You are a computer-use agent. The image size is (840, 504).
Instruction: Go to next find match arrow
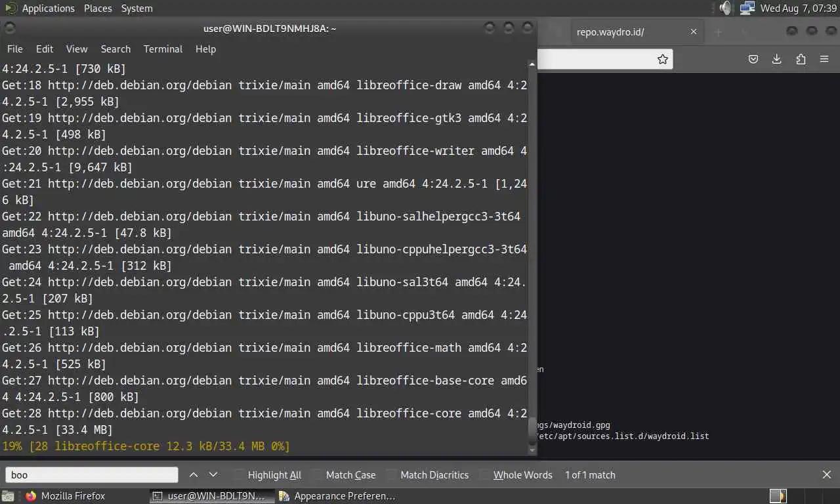coord(213,474)
